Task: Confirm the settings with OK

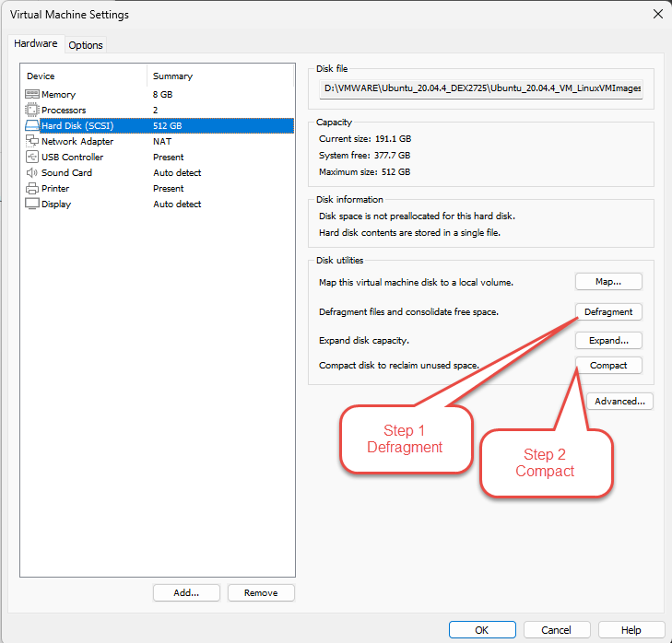Action: 482,630
